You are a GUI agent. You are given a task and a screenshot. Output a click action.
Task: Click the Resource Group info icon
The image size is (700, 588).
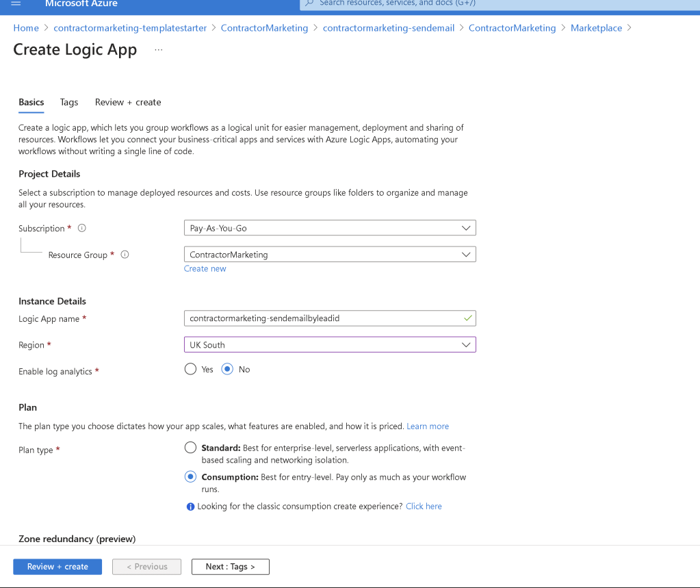(125, 255)
